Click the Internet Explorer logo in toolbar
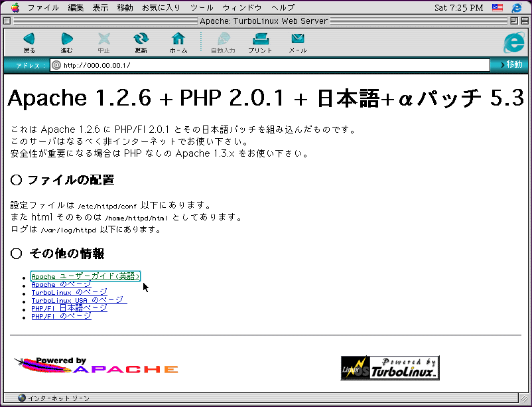Image resolution: width=532 pixels, height=407 pixels. (x=514, y=42)
